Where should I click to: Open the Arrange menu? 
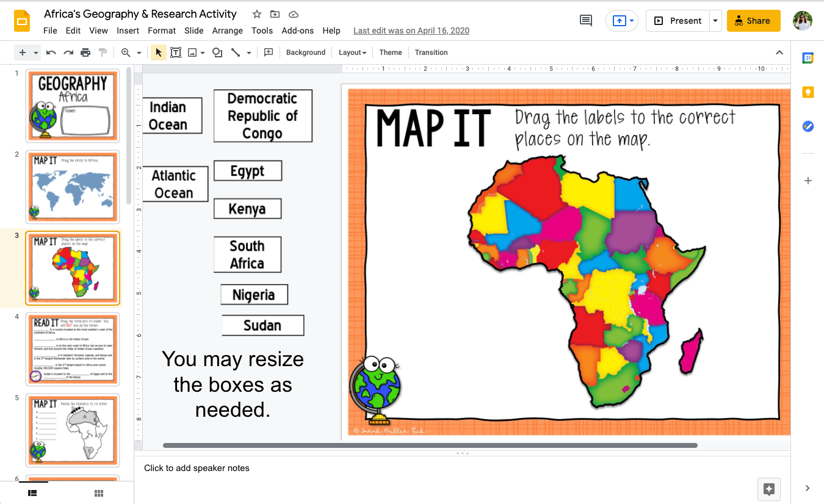(227, 31)
